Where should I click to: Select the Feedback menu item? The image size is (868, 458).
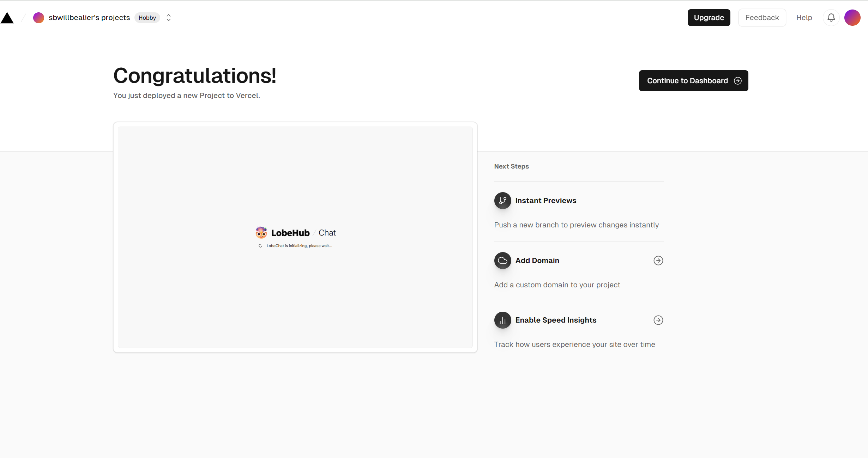pos(761,17)
